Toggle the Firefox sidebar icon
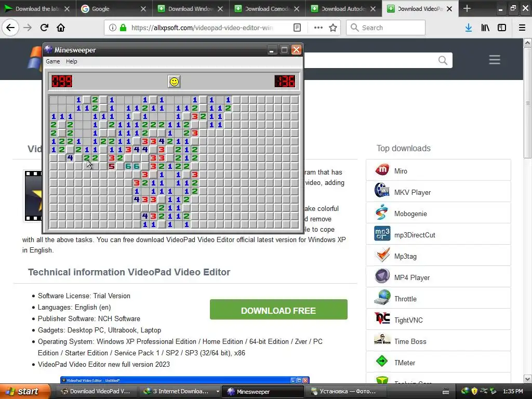Image resolution: width=532 pixels, height=399 pixels. point(502,28)
